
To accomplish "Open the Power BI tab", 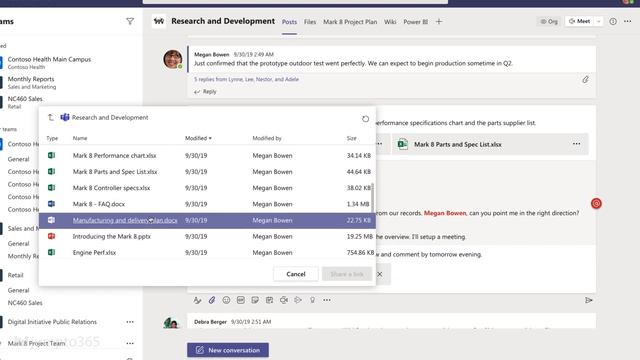I will coord(416,22).
